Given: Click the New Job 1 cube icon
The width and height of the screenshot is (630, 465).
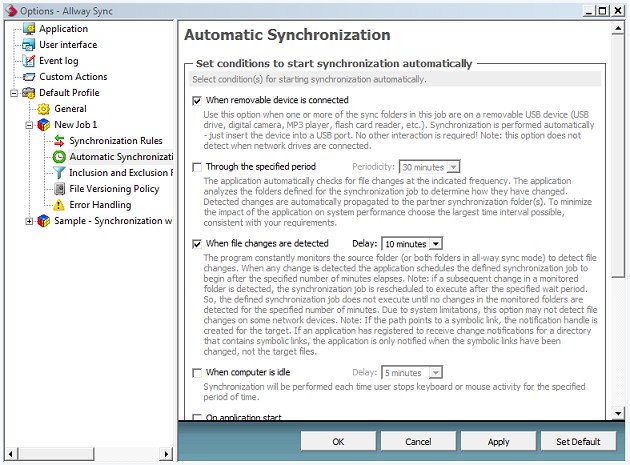Looking at the screenshot, I should pyautogui.click(x=43, y=125).
